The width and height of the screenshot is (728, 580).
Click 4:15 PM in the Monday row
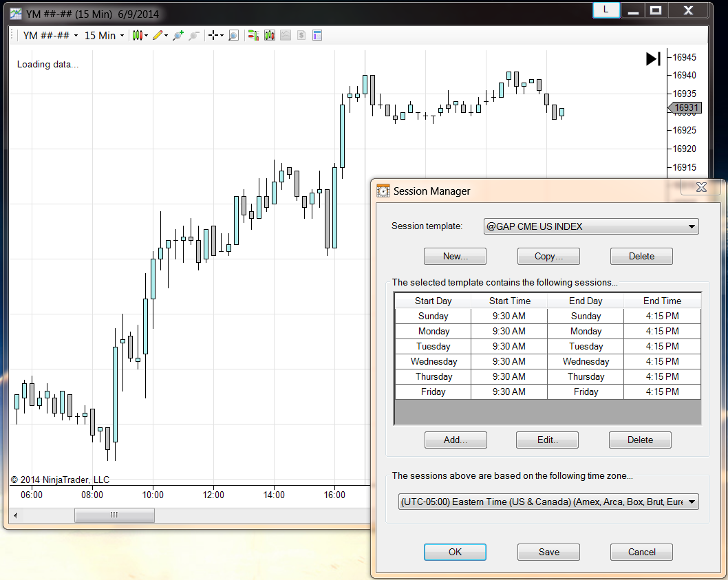pyautogui.click(x=662, y=332)
